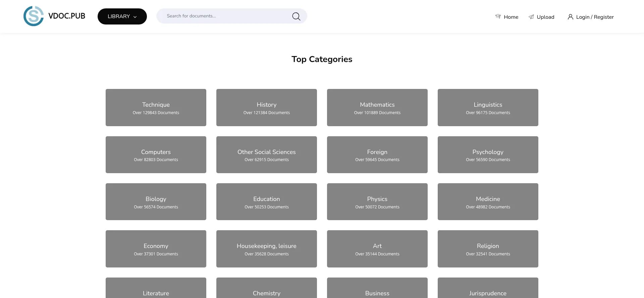Select the Mathematics category card

pyautogui.click(x=377, y=107)
